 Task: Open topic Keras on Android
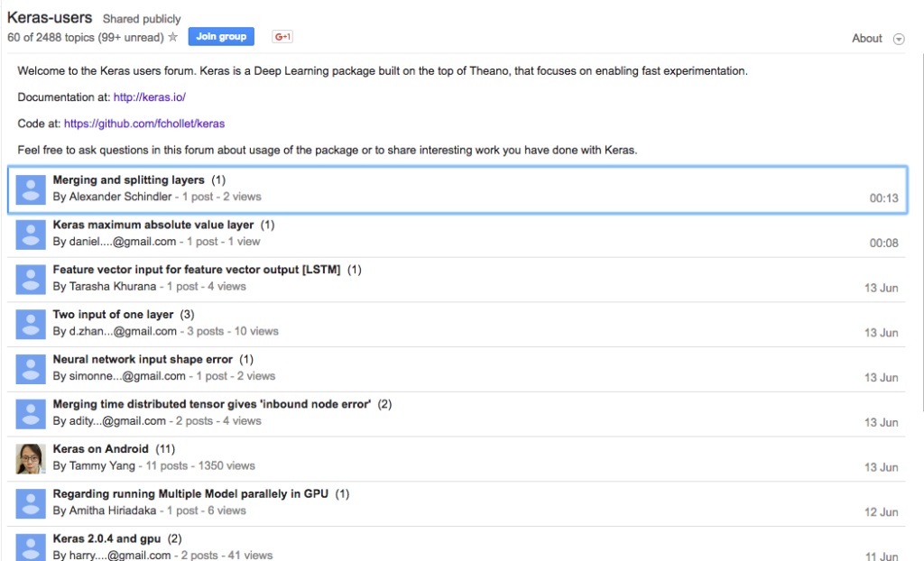click(101, 448)
